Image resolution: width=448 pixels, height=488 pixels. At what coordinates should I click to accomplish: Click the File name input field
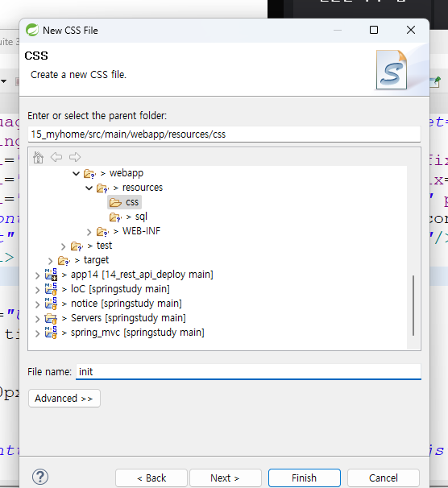pyautogui.click(x=248, y=371)
